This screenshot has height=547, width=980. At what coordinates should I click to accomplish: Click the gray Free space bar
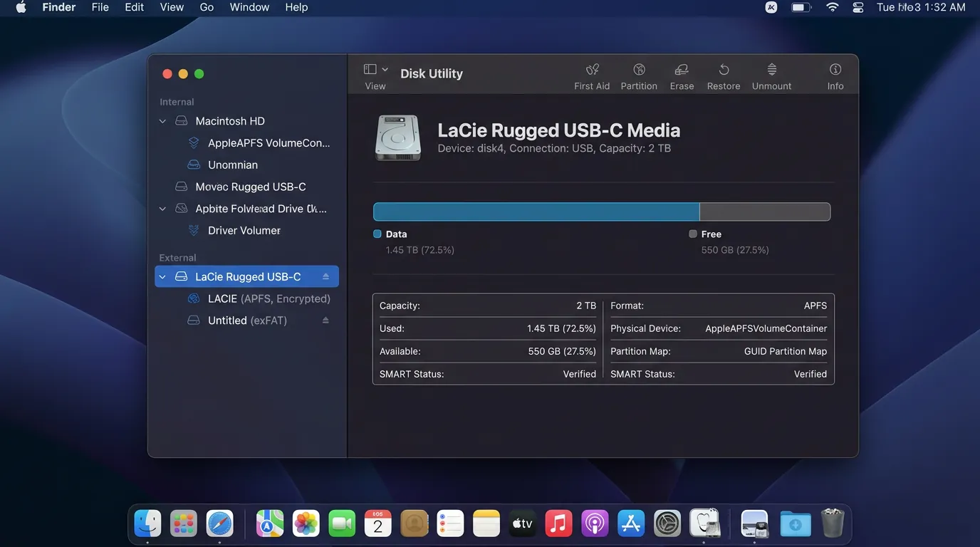pyautogui.click(x=765, y=212)
